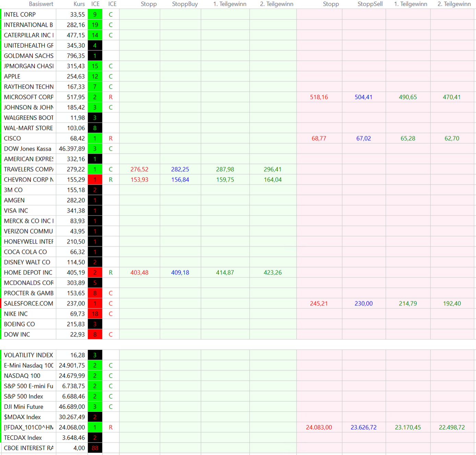Click the DOW Jones Kassa price 46.397,89
Image resolution: width=476 pixels, height=455 pixels.
[72, 149]
